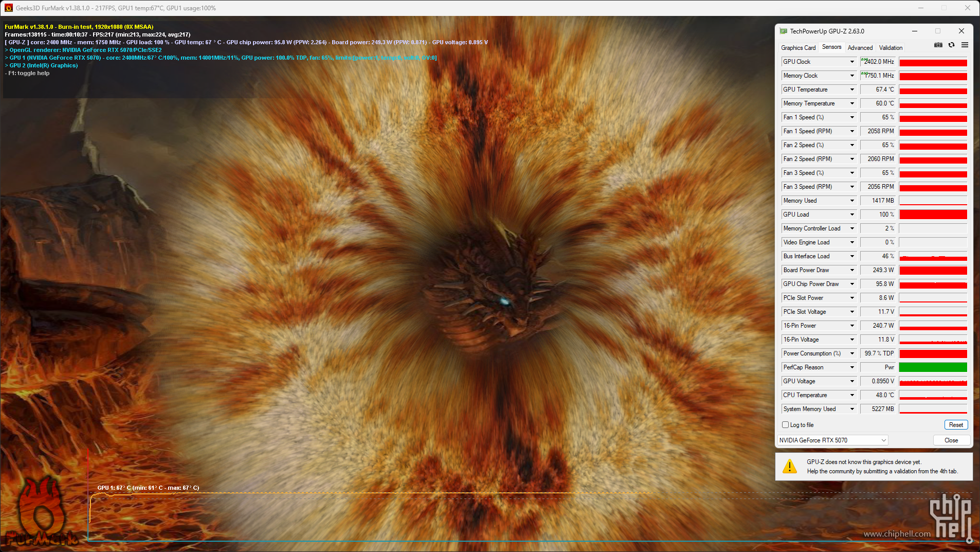Close the GPU-Z window with X
The width and height of the screenshot is (980, 552).
coord(961,31)
